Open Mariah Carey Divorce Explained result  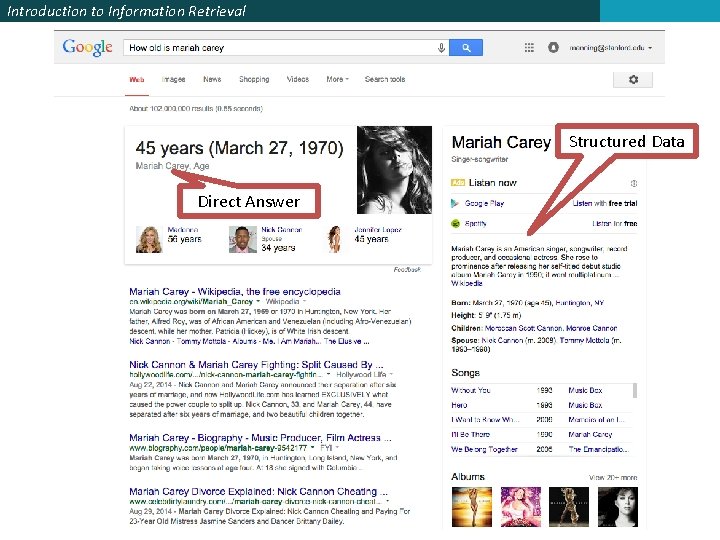(x=259, y=491)
